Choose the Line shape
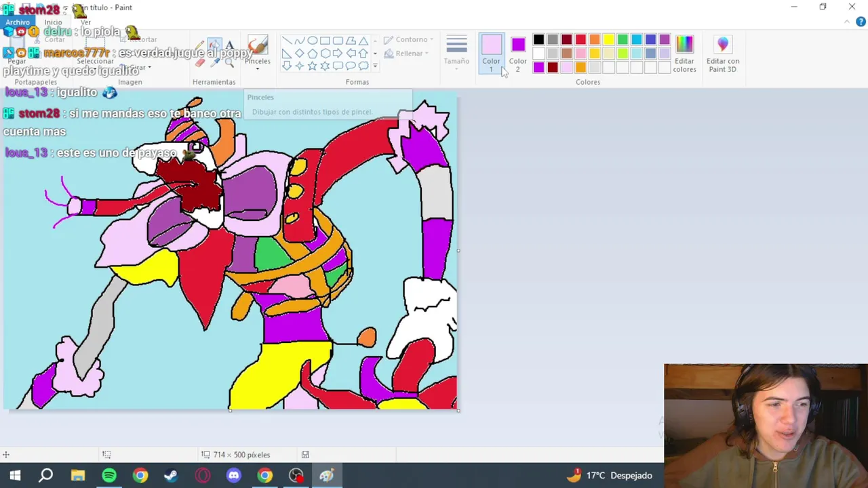 point(286,41)
